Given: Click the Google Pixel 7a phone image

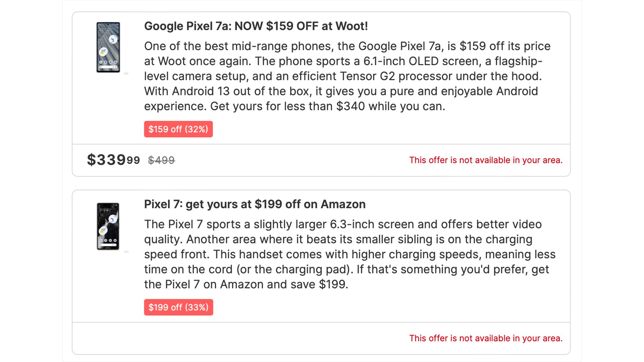Looking at the screenshot, I should click(108, 47).
